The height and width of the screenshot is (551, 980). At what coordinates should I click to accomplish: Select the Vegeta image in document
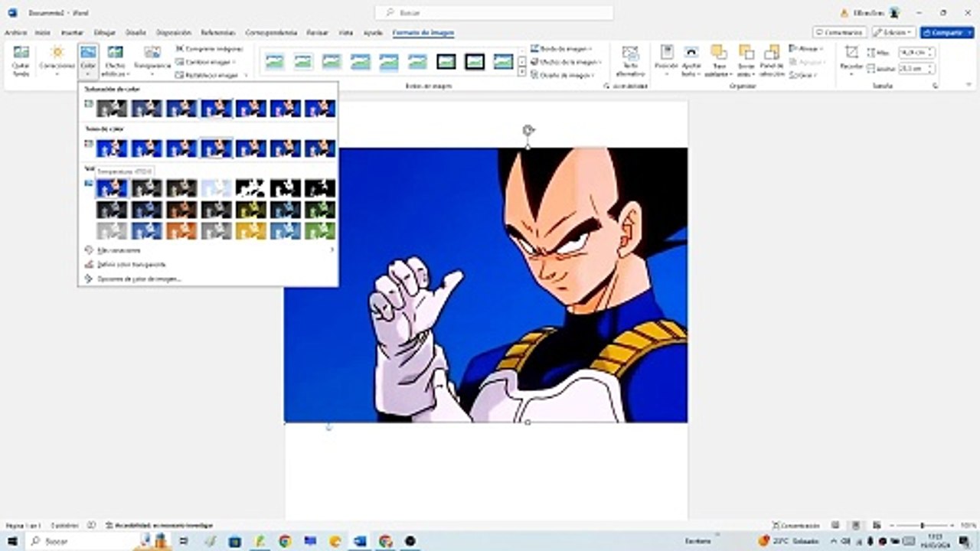pos(485,285)
